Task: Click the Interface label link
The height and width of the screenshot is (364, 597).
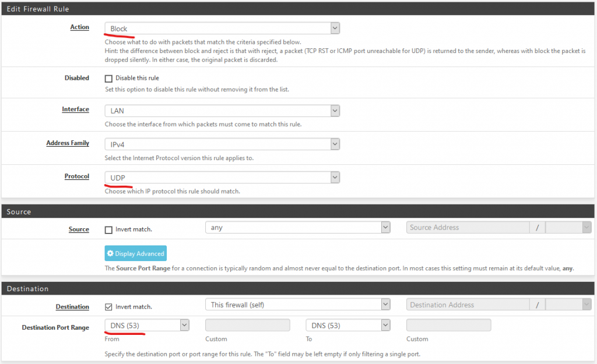Action: 75,109
